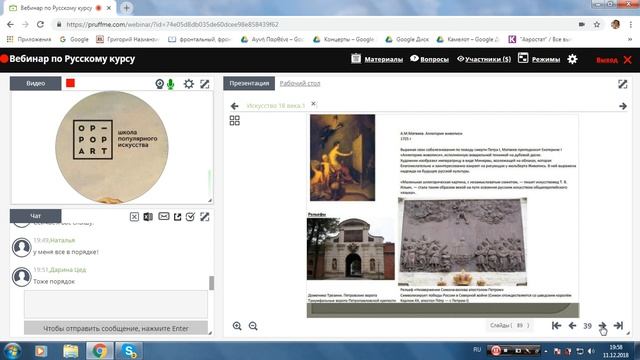Click the red Выход exit button

pyautogui.click(x=613, y=60)
